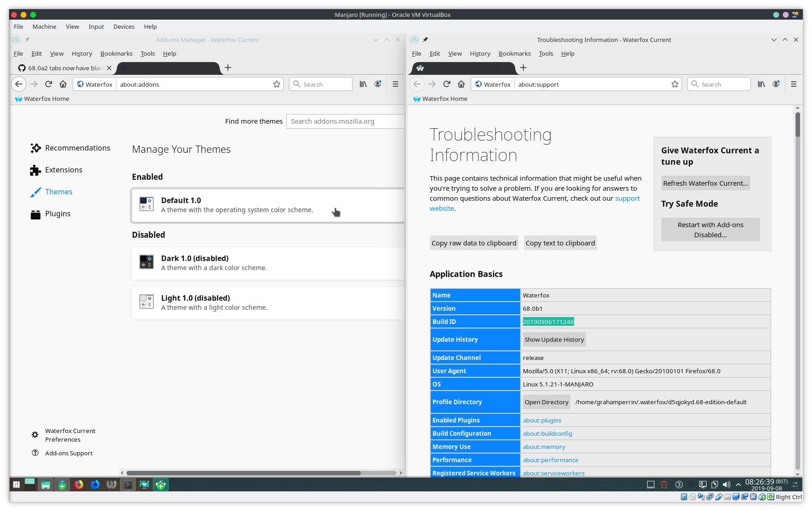Click Open Directory button

(546, 402)
